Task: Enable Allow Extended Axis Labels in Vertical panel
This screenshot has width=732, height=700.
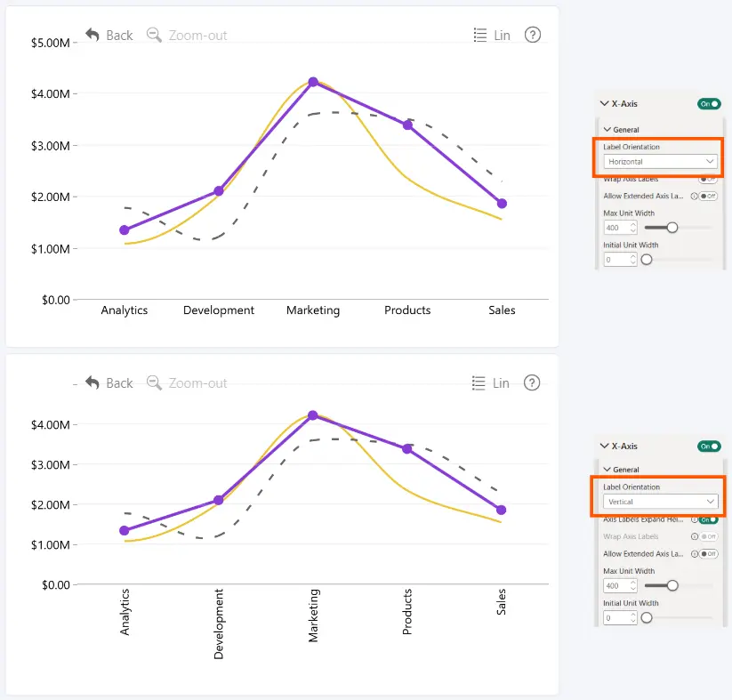Action: [708, 554]
